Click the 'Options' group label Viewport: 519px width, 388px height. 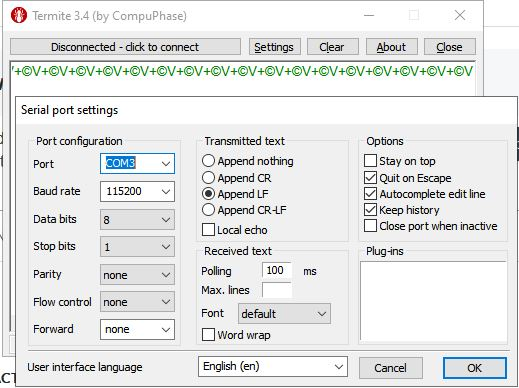(385, 141)
